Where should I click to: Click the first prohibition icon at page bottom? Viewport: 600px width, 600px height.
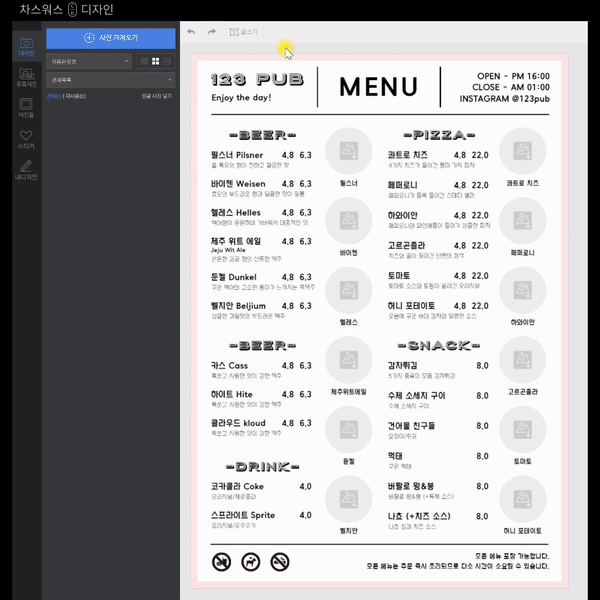(x=222, y=562)
